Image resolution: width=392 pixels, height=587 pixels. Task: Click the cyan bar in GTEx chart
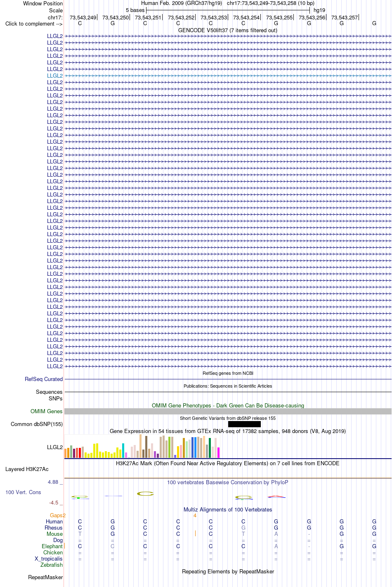(x=123, y=450)
